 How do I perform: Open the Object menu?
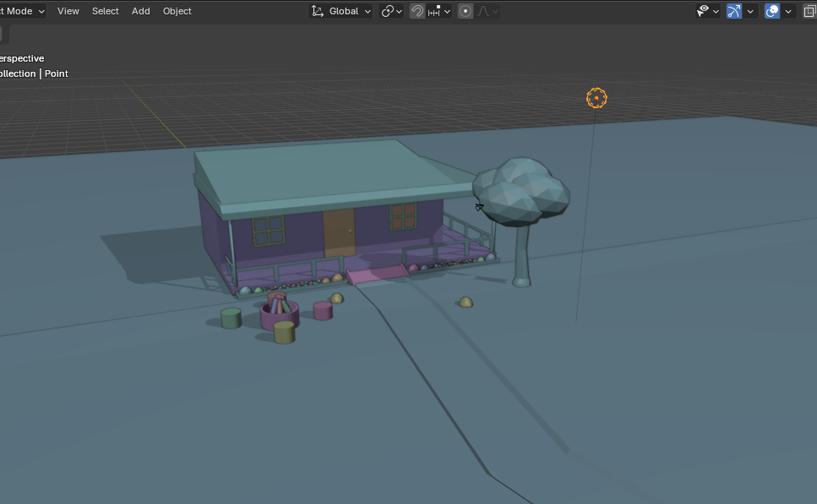177,11
